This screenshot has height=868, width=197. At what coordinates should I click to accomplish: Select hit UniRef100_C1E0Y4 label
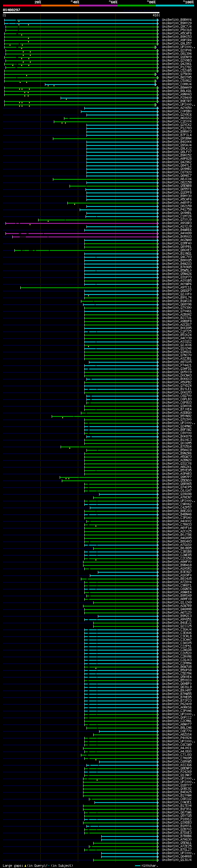[x=177, y=121]
